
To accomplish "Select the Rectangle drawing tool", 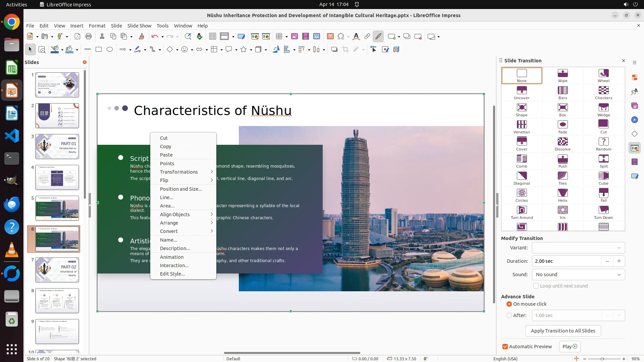I will 98,50.
